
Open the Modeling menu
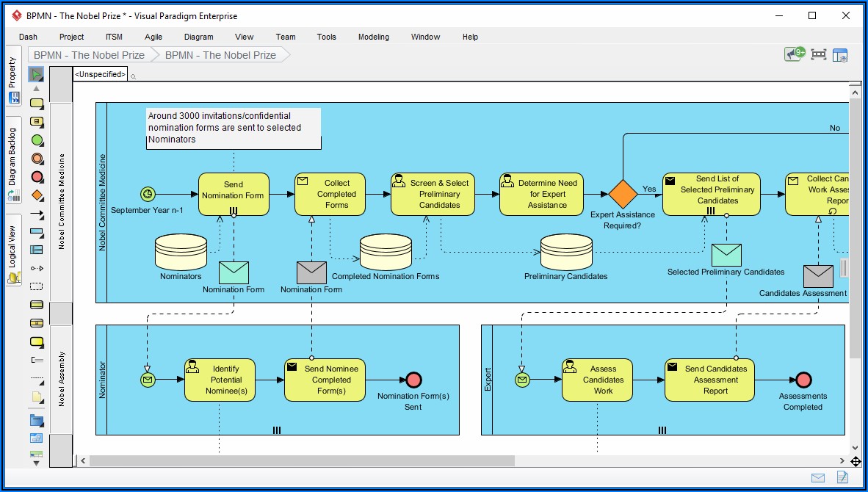click(373, 37)
